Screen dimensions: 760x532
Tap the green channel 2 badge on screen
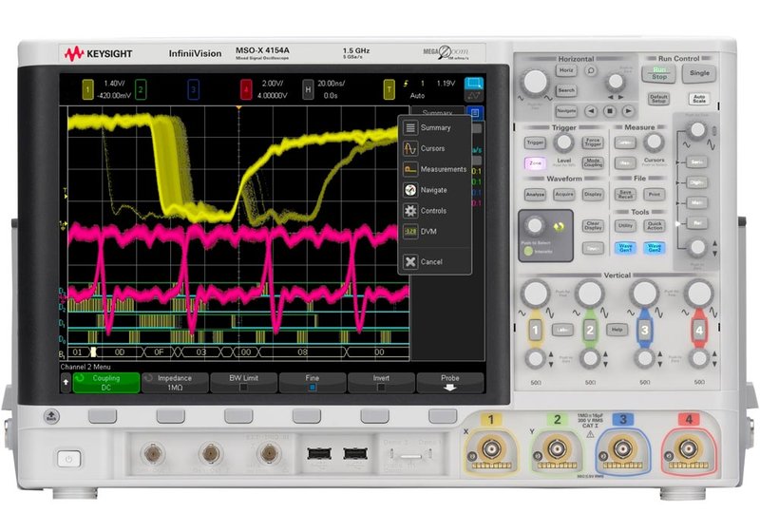141,89
